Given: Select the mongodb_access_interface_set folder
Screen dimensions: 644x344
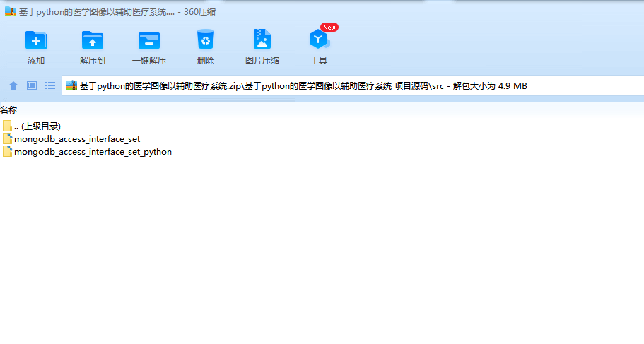Looking at the screenshot, I should 71,138.
